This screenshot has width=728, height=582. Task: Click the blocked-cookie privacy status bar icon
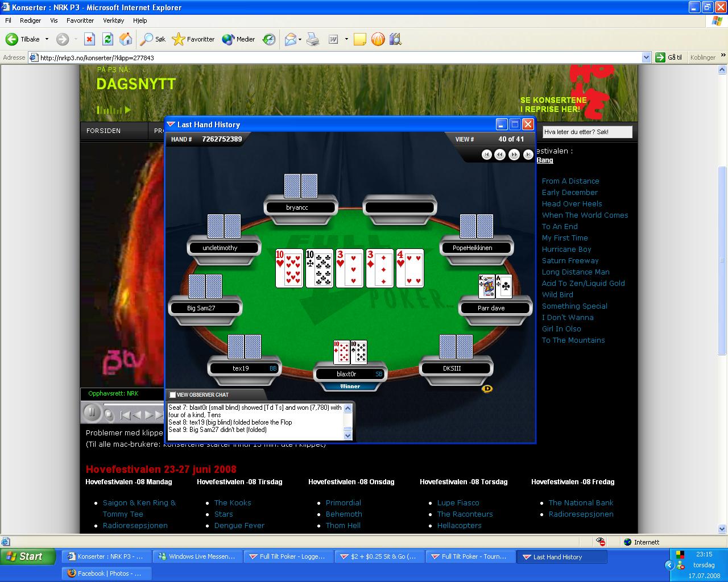(601, 542)
